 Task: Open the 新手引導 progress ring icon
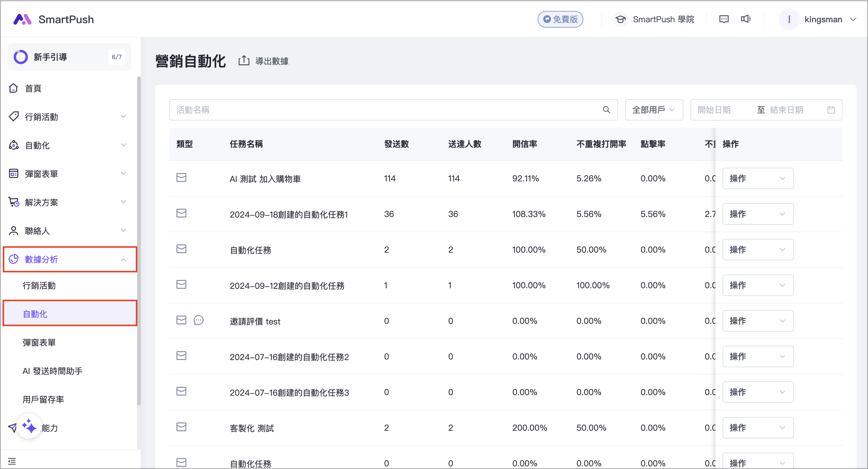tap(20, 57)
